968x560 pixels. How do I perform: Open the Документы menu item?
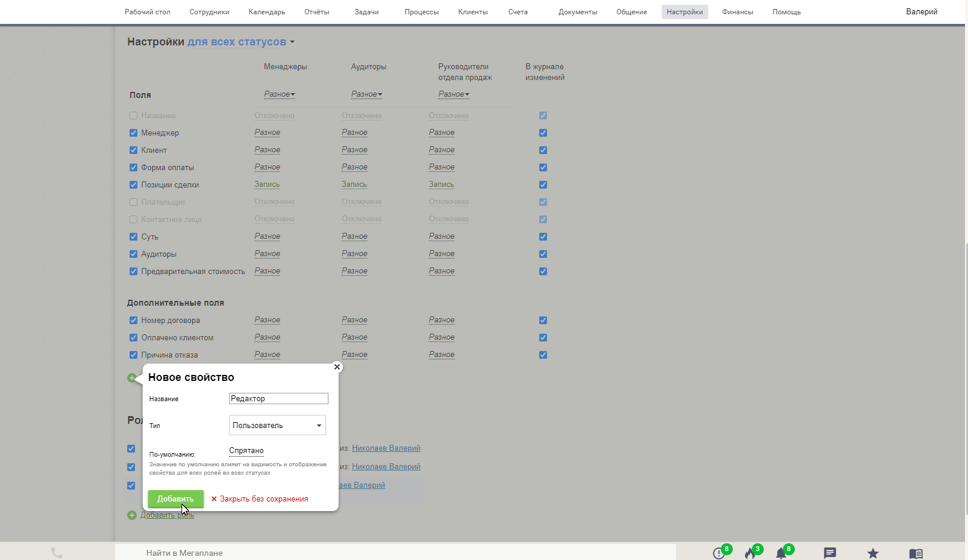[578, 12]
